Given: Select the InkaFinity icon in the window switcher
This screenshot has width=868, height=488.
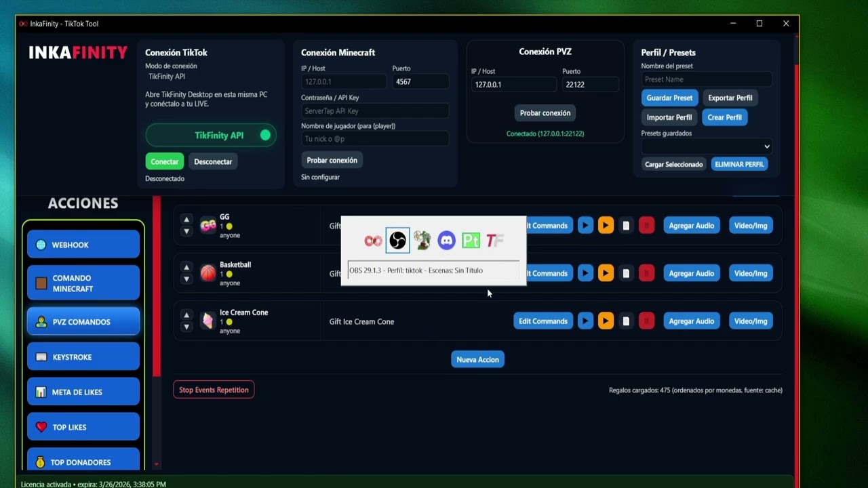Looking at the screenshot, I should (x=373, y=241).
